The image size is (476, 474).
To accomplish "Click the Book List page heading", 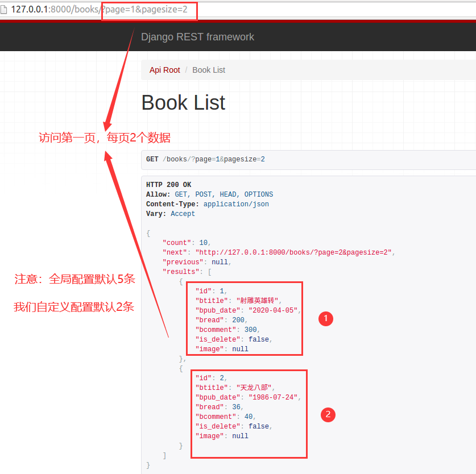I will 183,102.
